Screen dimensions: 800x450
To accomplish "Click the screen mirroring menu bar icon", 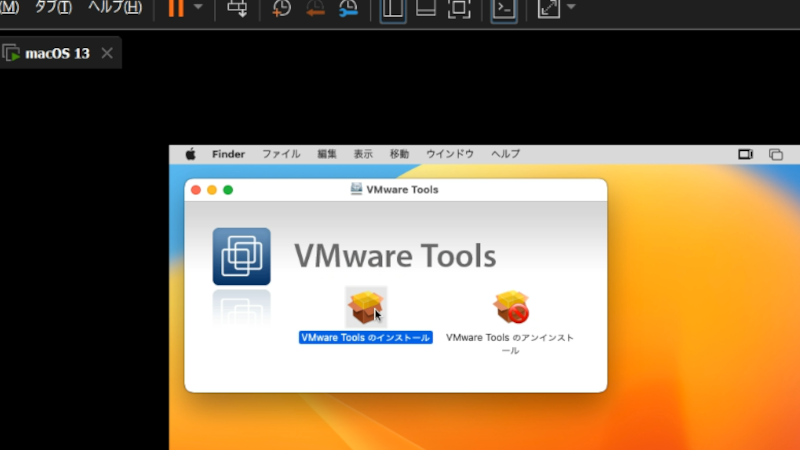I will (x=745, y=154).
